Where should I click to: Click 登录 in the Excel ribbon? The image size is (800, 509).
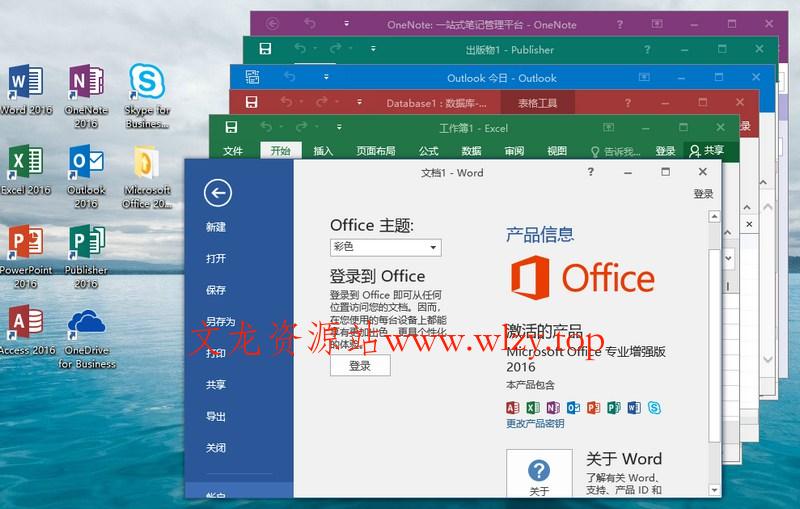pos(665,151)
